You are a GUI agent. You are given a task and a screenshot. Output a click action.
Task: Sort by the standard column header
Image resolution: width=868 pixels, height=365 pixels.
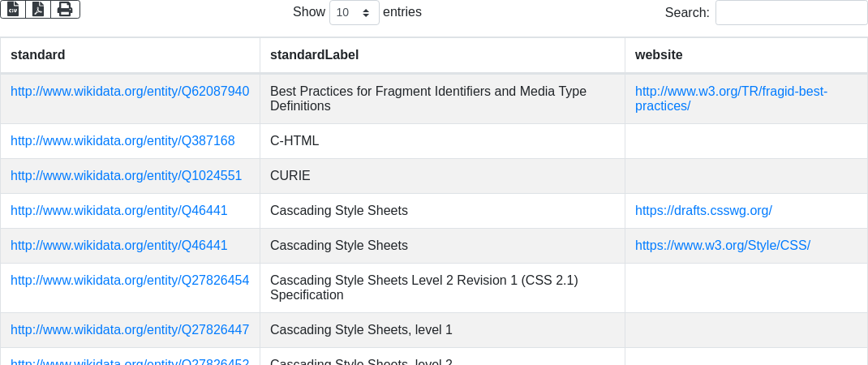pyautogui.click(x=38, y=55)
